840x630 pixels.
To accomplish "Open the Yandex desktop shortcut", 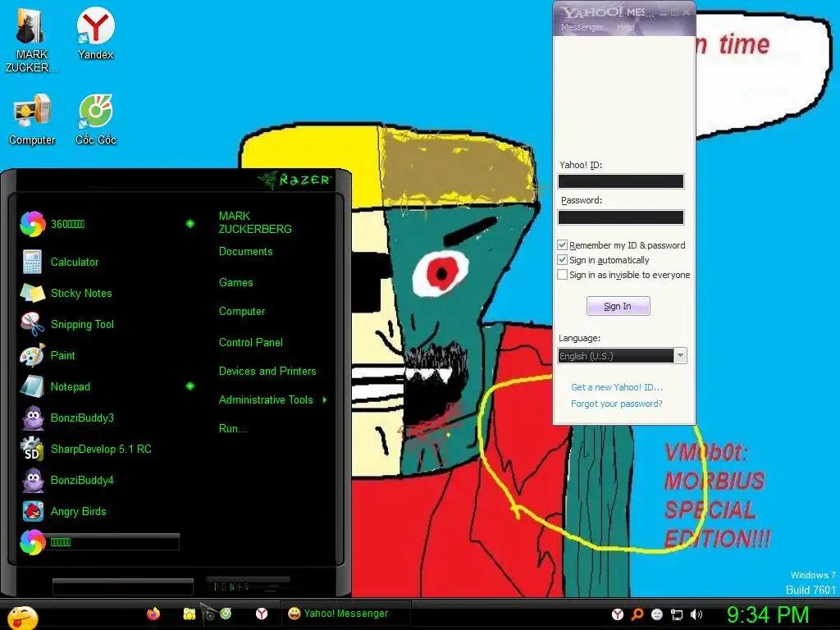I will point(95,33).
